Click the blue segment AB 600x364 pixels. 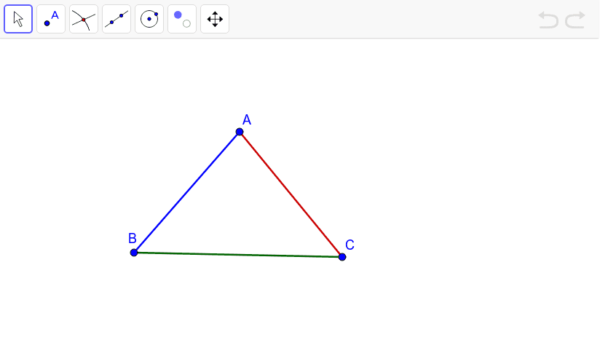pos(186,192)
